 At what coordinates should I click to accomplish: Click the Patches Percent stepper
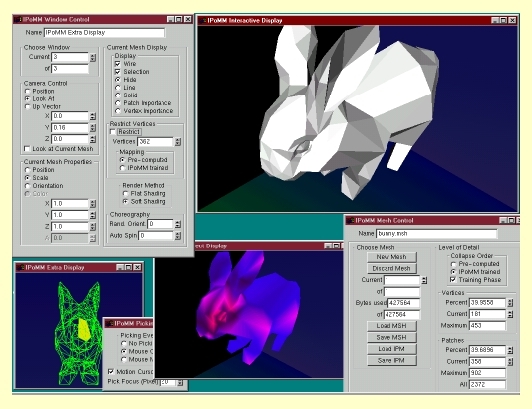(510, 350)
